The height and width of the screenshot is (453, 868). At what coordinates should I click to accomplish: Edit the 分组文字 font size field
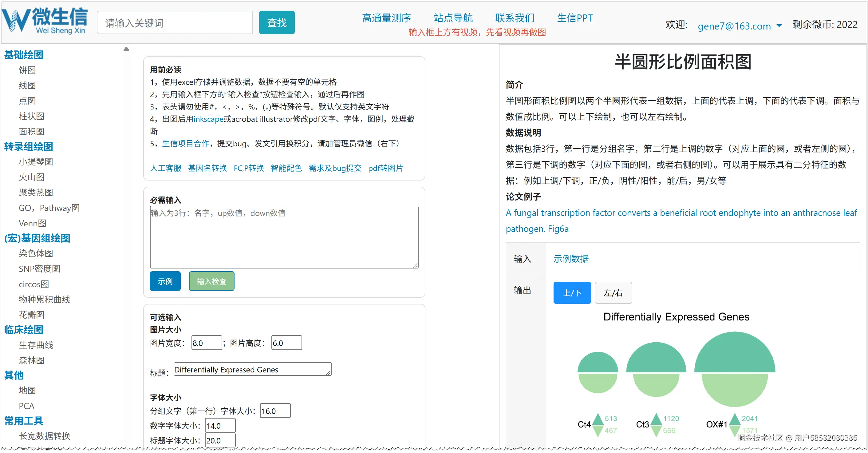(x=275, y=411)
